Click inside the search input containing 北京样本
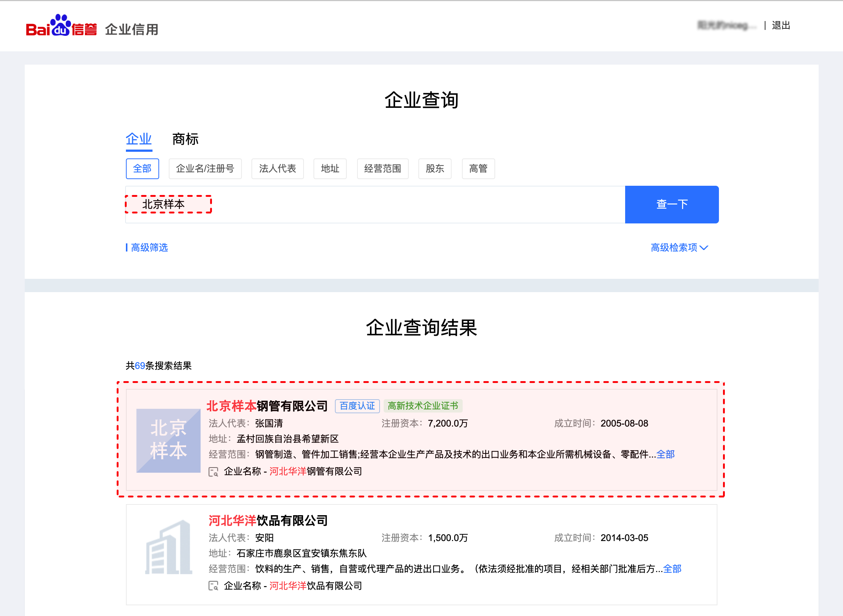Viewport: 843px width, 616px height. 168,204
